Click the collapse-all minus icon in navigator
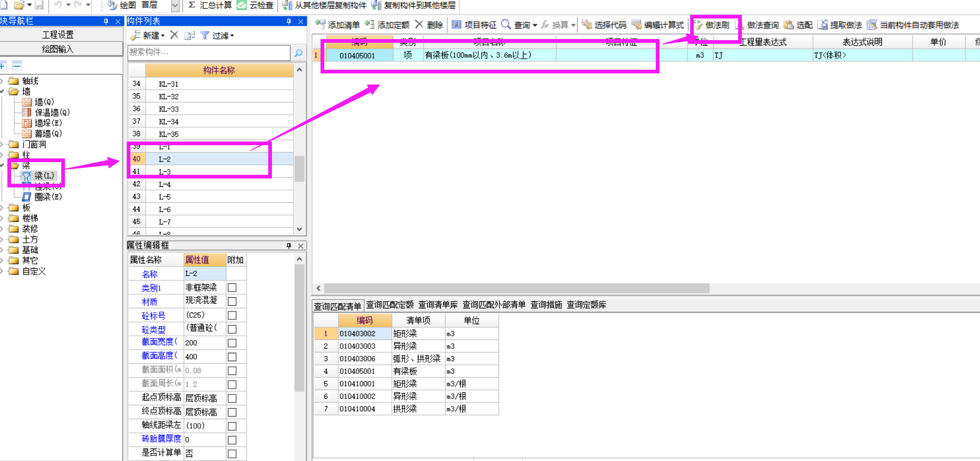This screenshot has height=461, width=980. tap(17, 65)
